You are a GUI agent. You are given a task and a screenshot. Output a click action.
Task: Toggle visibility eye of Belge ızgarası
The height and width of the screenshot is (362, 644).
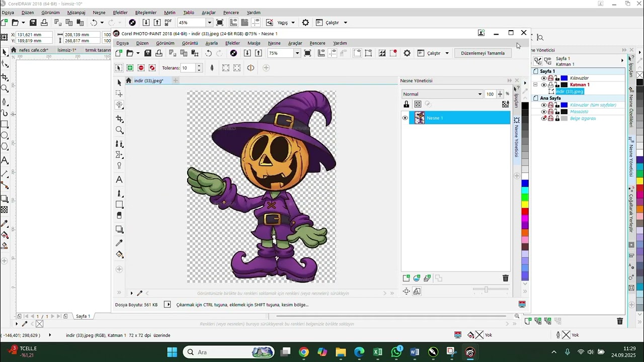[x=544, y=119]
